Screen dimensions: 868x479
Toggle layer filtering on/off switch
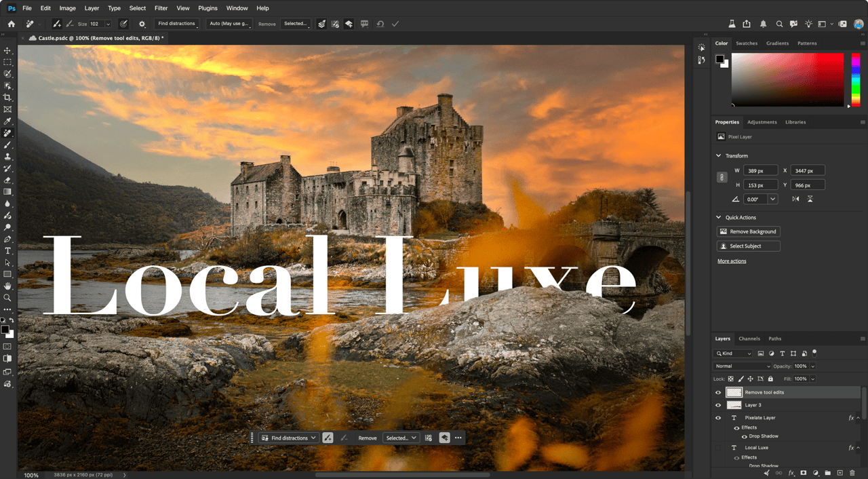[x=814, y=353]
